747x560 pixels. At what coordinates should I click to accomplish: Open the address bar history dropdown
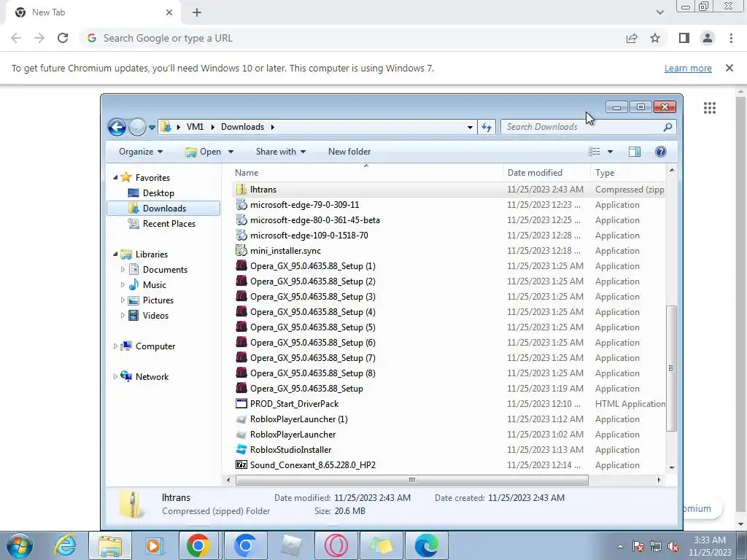coord(470,127)
